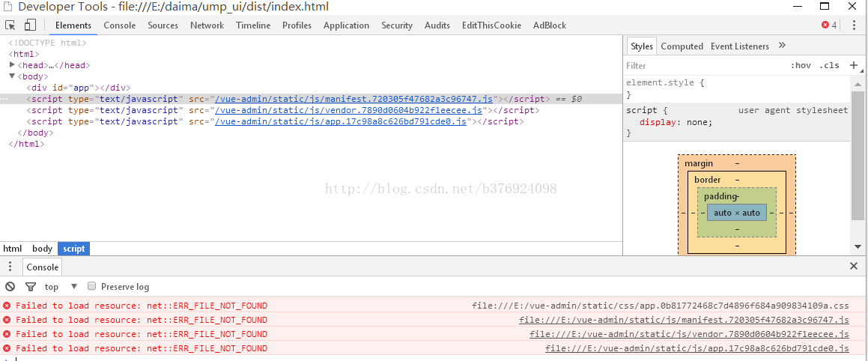Select the div id="app" element row
The height and width of the screenshot is (361, 868).
(x=311, y=88)
